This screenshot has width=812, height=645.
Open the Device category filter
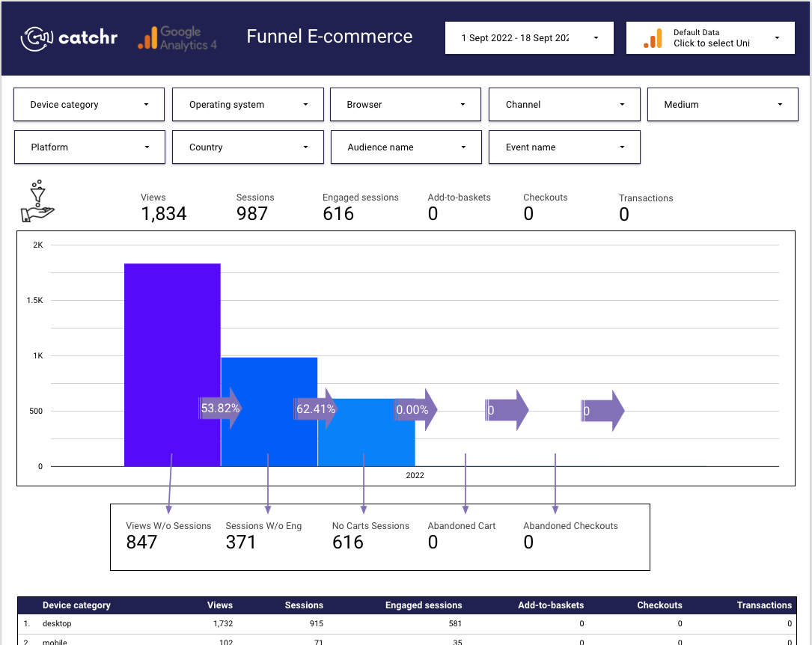click(x=88, y=104)
